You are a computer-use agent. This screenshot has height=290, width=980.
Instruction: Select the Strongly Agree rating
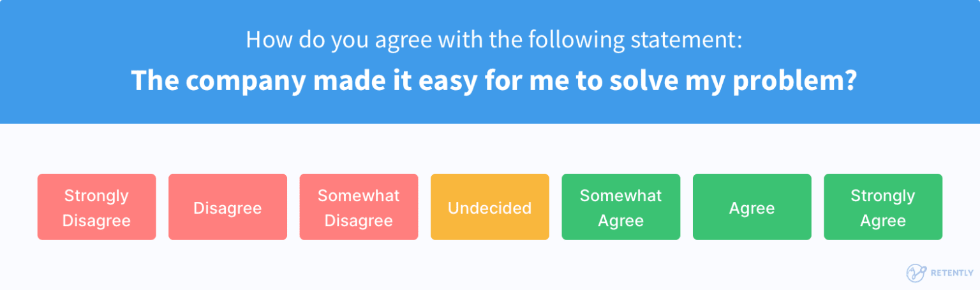point(883,207)
